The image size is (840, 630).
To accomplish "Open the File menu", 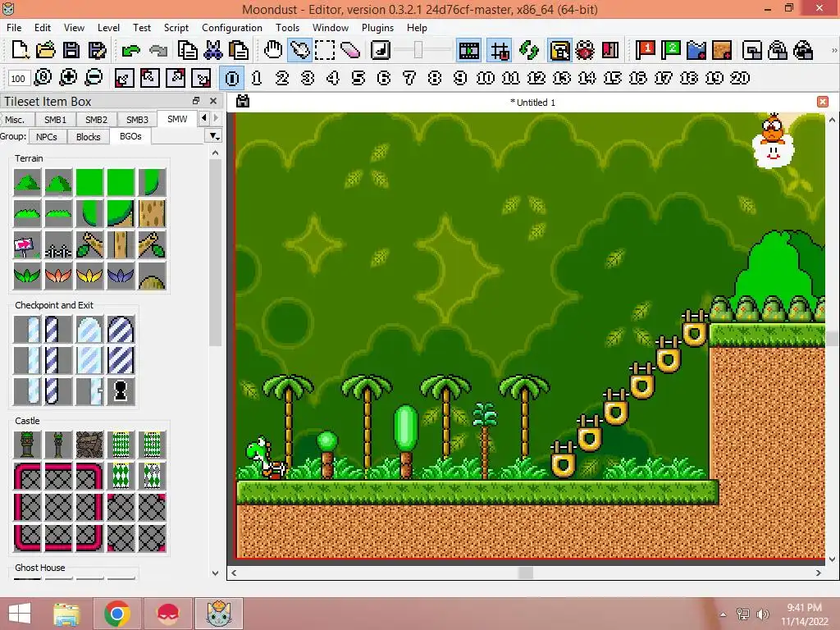I will (x=14, y=27).
